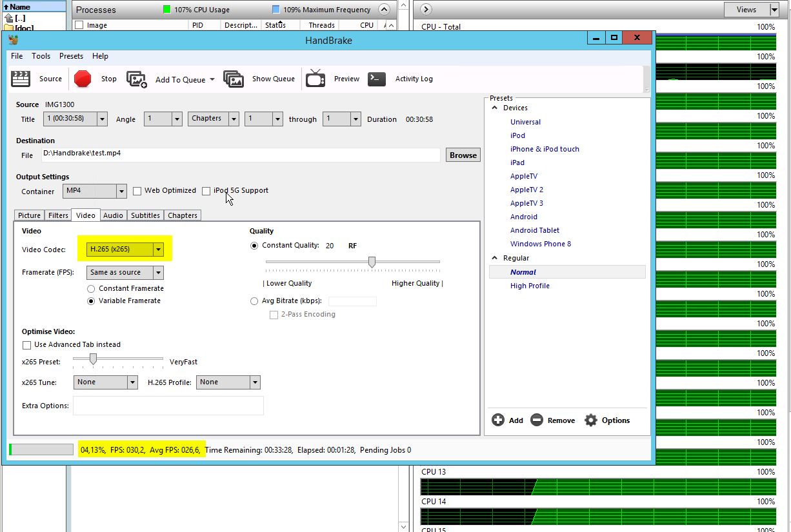Enable the Web Optimized checkbox
The image size is (791, 532).
(x=137, y=191)
